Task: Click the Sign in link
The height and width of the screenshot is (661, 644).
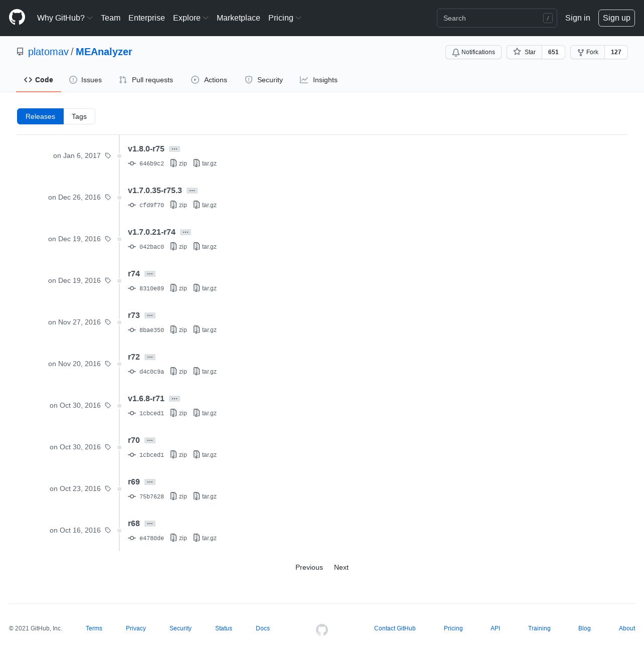Action: [577, 18]
